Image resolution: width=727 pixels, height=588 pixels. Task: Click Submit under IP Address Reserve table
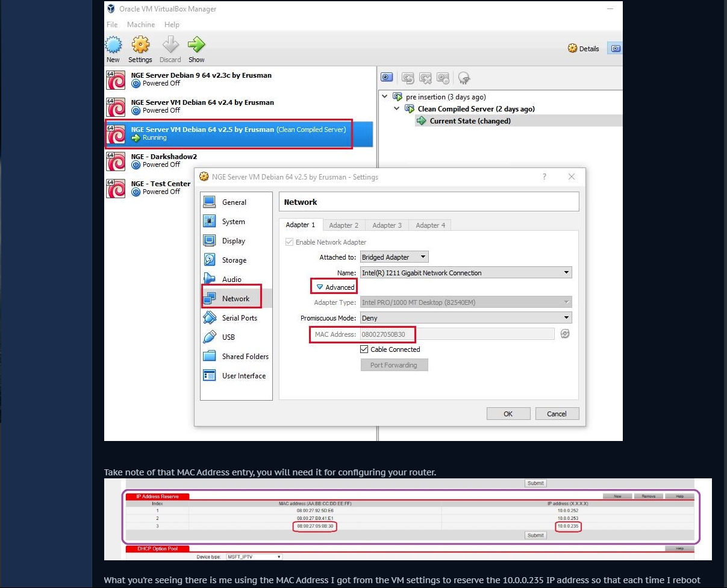point(535,535)
